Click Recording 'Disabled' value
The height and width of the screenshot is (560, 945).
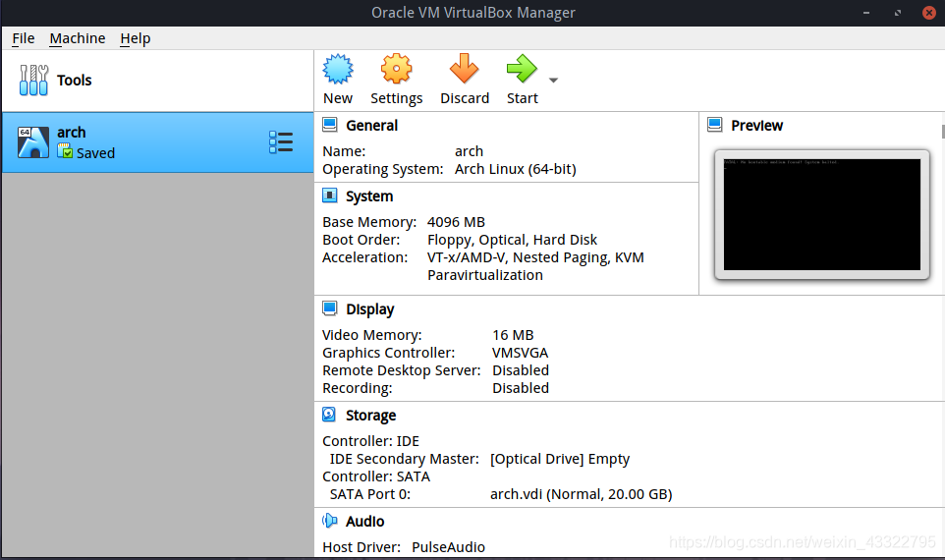tap(521, 388)
